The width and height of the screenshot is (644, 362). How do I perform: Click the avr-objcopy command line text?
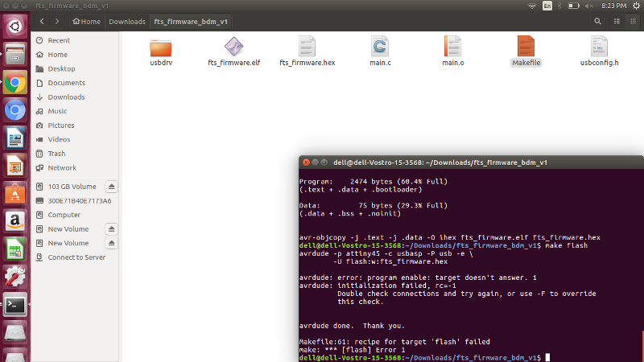(450, 237)
